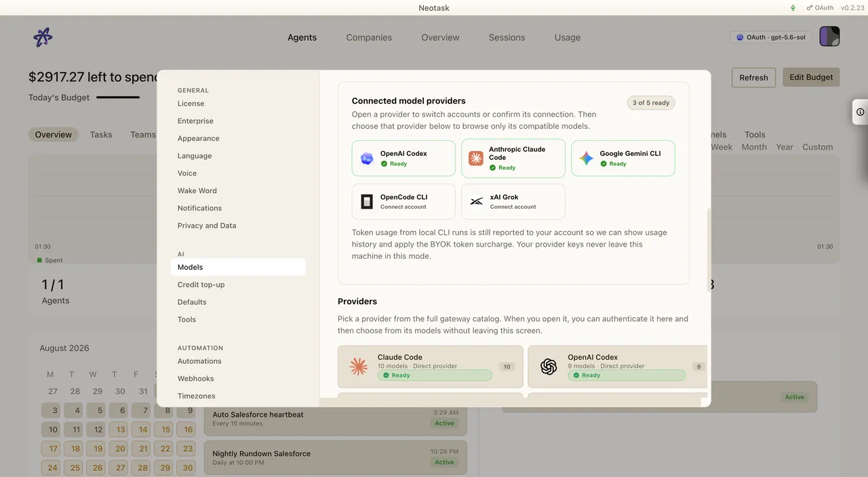
Task: Connect account on xAI Grok card
Action: pos(513,202)
